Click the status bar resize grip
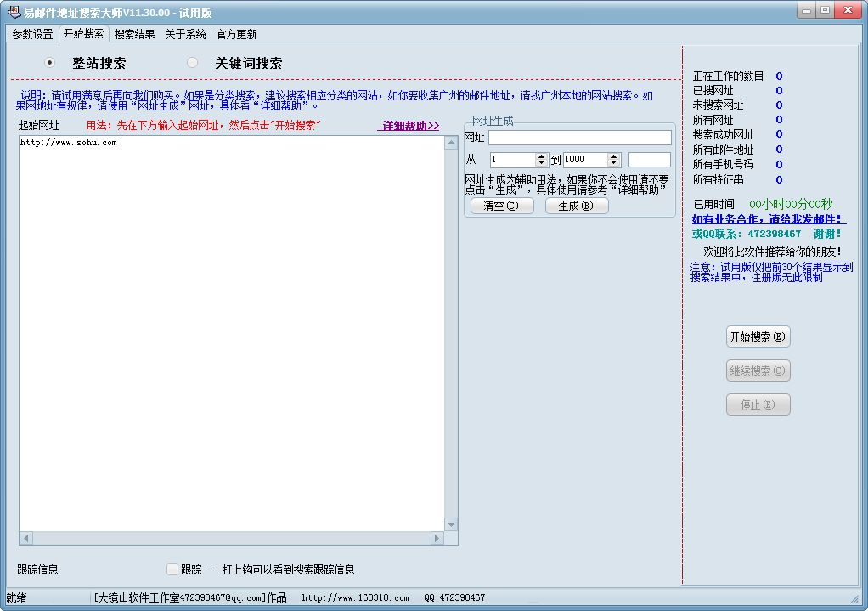Image resolution: width=868 pixels, height=611 pixels. [854, 599]
